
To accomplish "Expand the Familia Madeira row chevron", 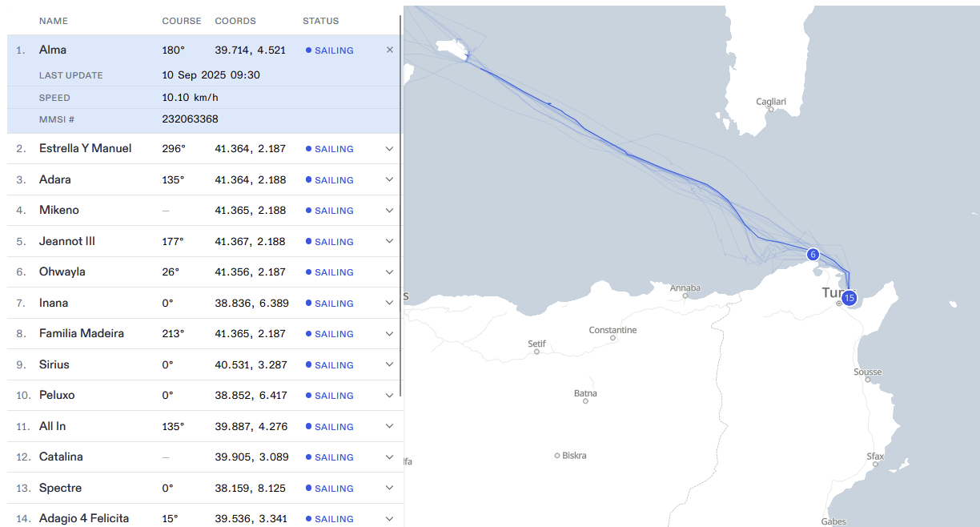I will click(x=390, y=334).
